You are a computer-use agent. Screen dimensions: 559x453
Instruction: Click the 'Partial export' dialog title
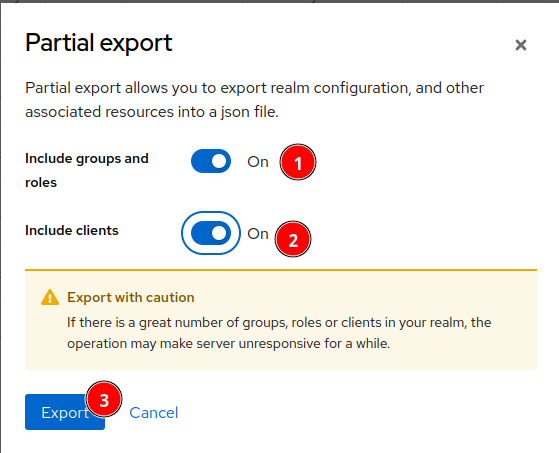[99, 43]
